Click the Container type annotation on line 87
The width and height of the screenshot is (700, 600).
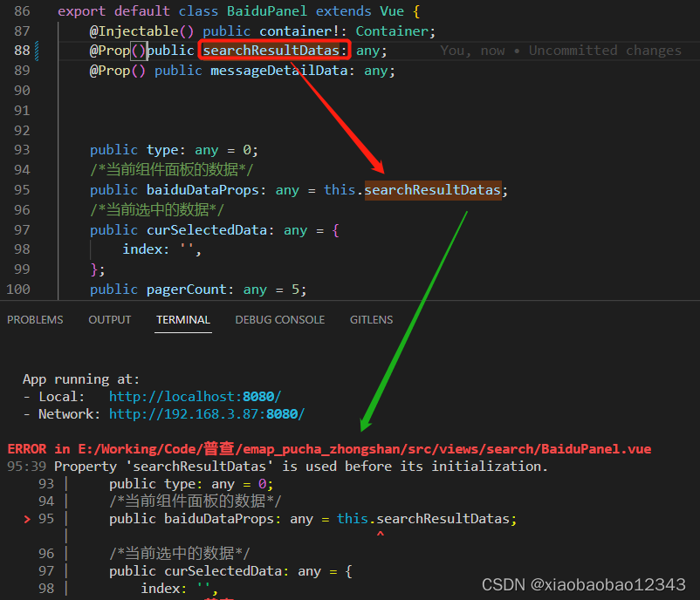(393, 30)
